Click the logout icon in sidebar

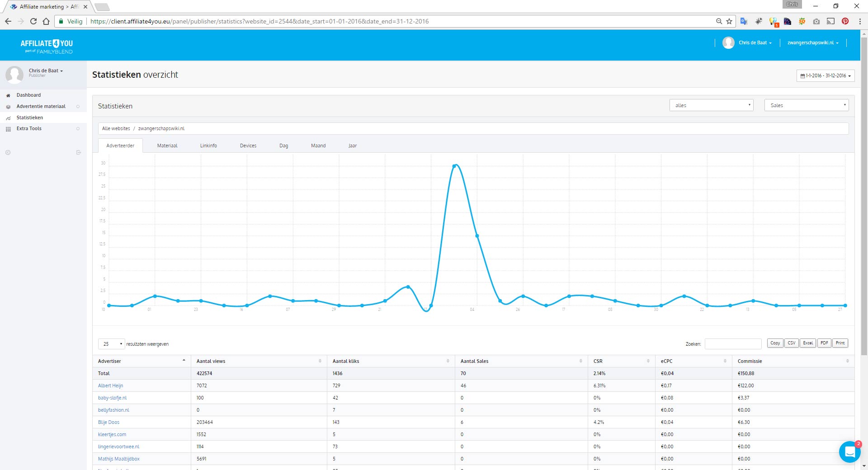coord(78,153)
